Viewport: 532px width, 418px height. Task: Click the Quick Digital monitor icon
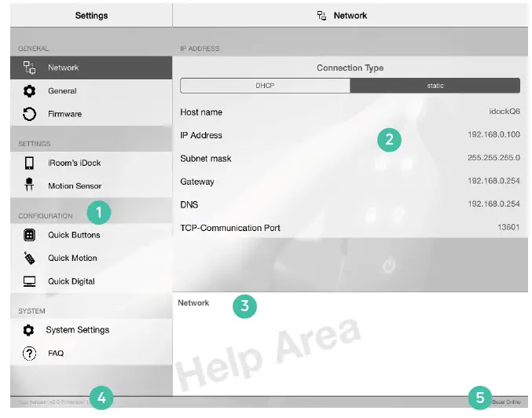(29, 281)
